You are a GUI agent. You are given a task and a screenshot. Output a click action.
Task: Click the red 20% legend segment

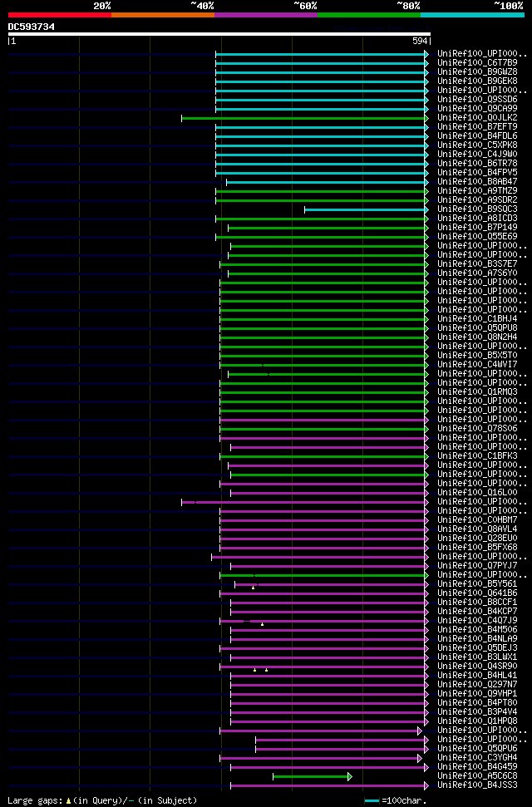point(60,15)
